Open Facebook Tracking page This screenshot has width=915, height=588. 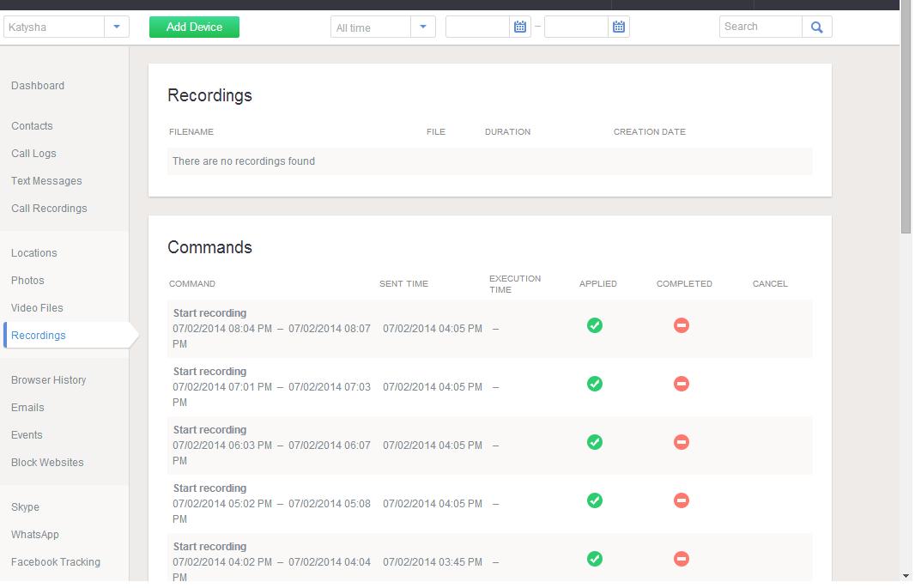point(56,562)
